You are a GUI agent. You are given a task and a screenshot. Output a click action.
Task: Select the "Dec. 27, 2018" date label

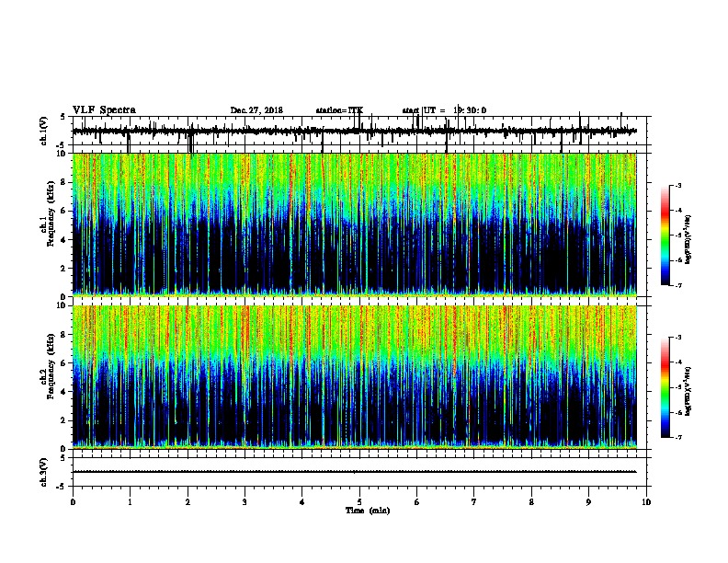coord(256,110)
